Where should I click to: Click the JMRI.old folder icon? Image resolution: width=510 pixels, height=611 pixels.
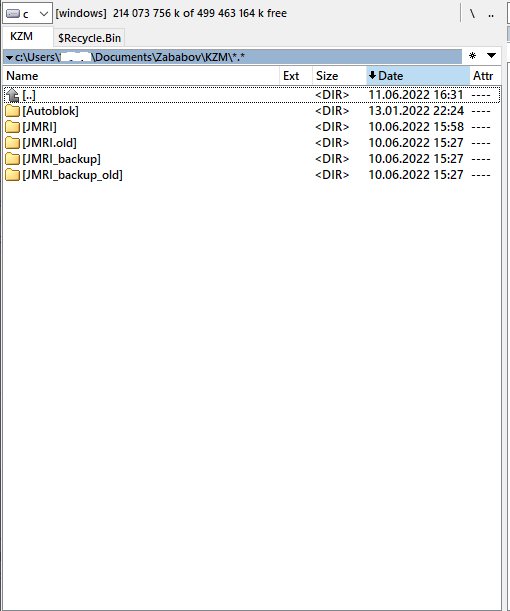click(x=12, y=143)
